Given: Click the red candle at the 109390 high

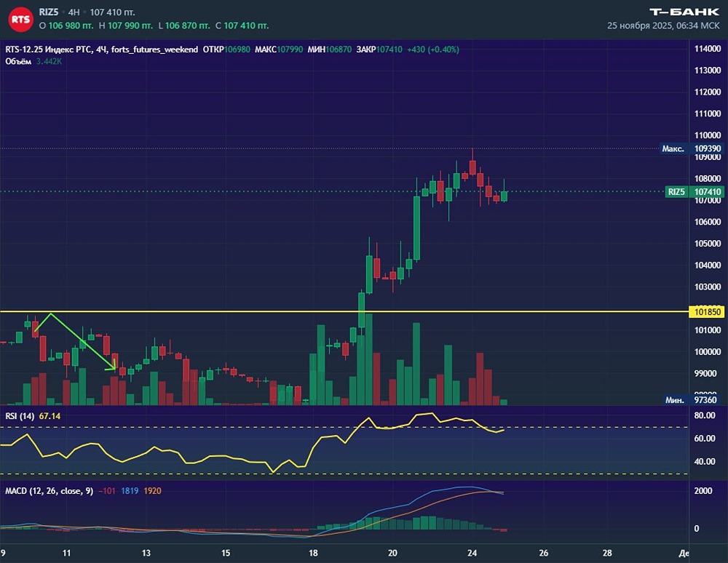Looking at the screenshot, I should pyautogui.click(x=472, y=167).
